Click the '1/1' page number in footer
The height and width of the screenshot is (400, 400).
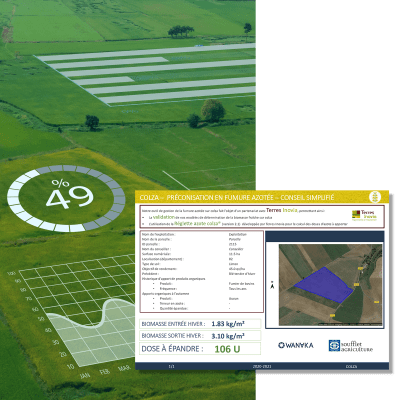point(171,366)
